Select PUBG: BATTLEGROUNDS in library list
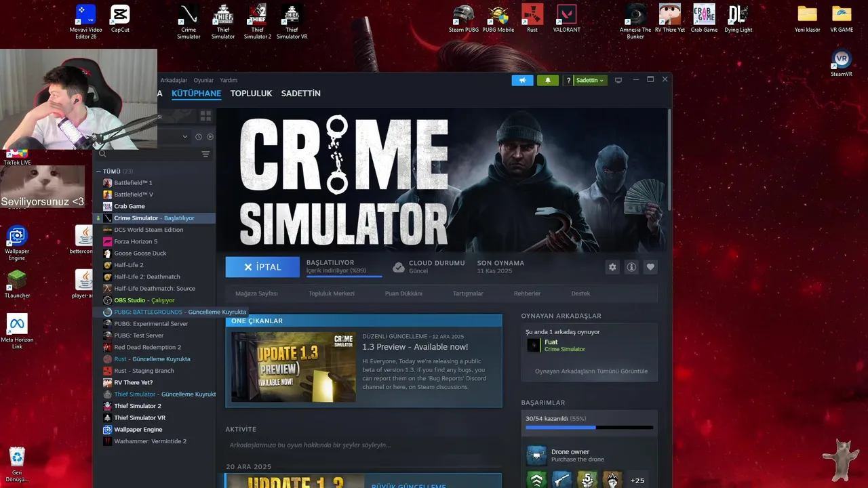Viewport: 868px width, 488px height. pos(154,312)
